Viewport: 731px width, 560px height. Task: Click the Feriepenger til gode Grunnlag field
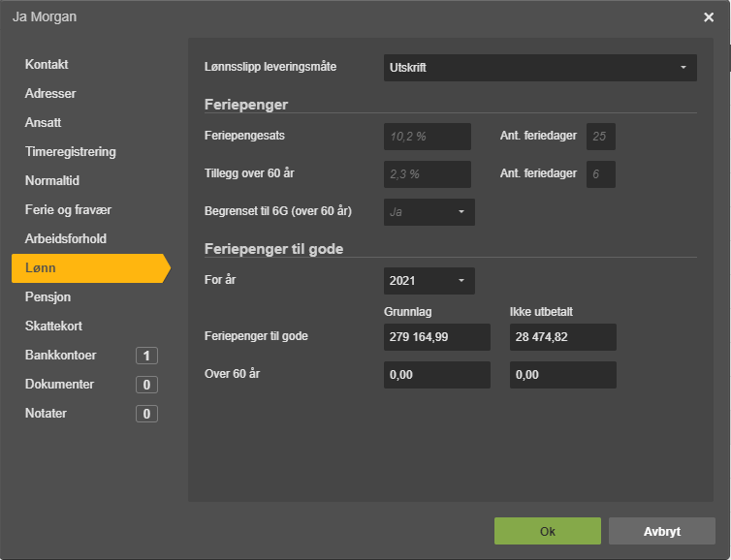437,337
